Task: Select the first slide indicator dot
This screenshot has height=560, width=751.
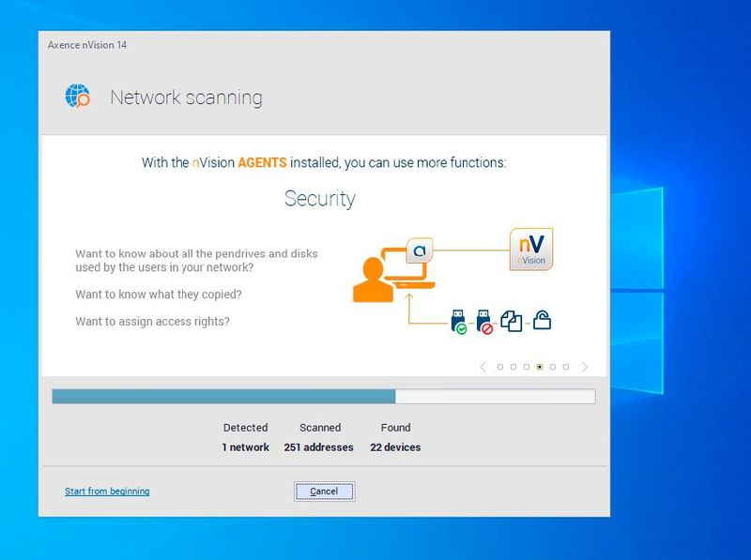Action: (x=499, y=367)
